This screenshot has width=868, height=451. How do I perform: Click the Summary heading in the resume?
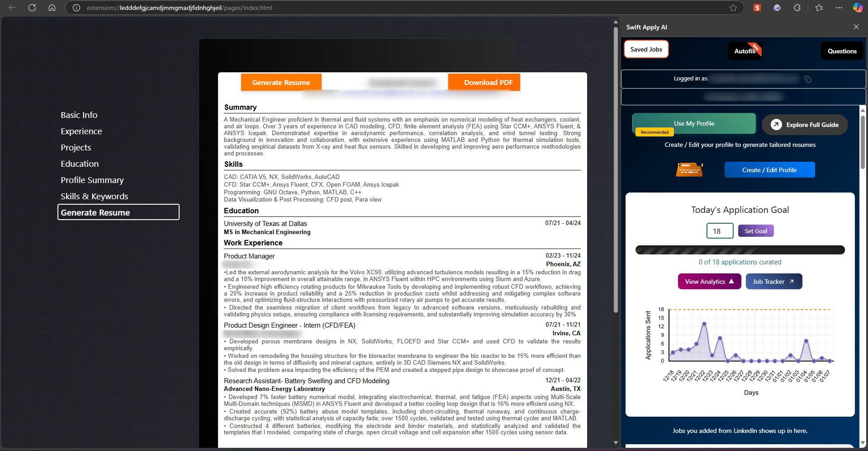tap(240, 108)
